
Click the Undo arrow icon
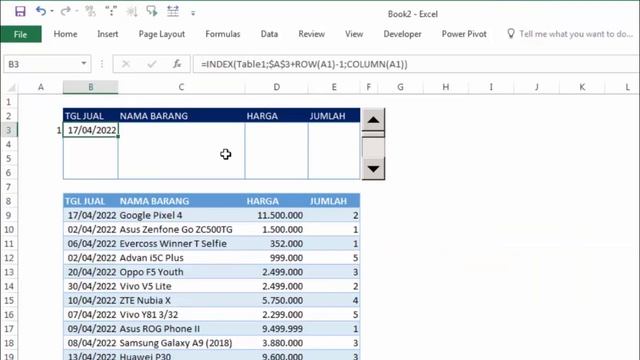click(x=41, y=11)
